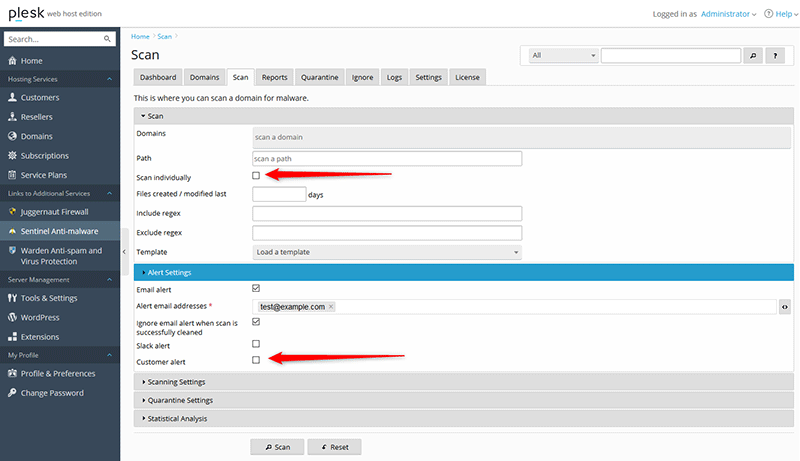
Task: Collapse the Hosting Services sidebar group
Action: (60, 79)
